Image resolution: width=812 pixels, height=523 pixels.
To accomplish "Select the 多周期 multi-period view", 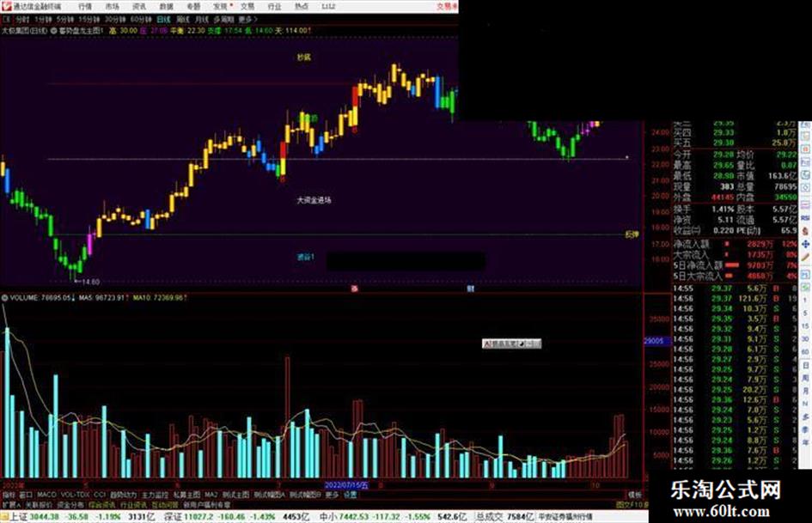I will coord(223,19).
